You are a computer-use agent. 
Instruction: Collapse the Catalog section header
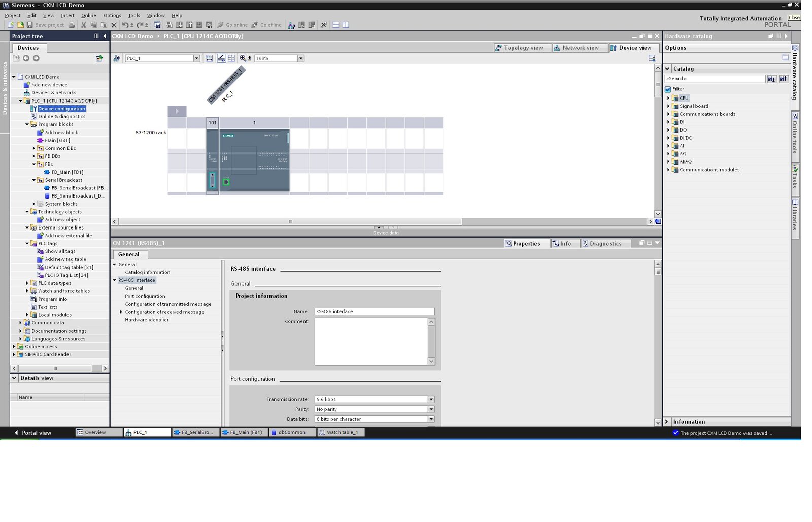click(668, 69)
